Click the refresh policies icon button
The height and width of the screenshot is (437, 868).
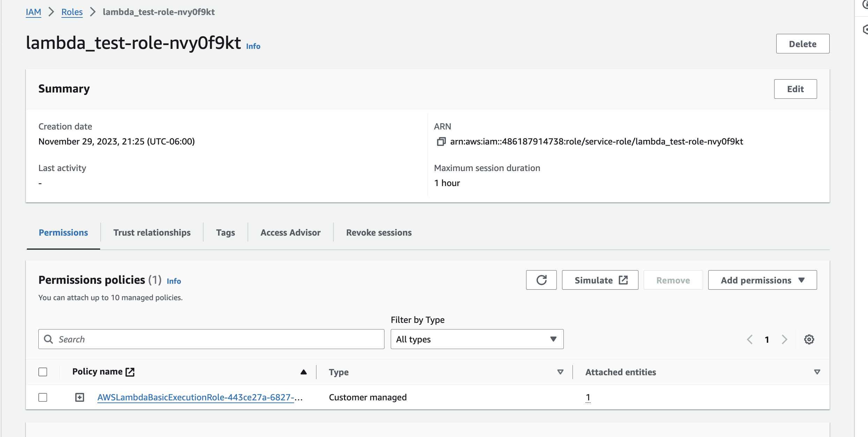click(x=541, y=280)
